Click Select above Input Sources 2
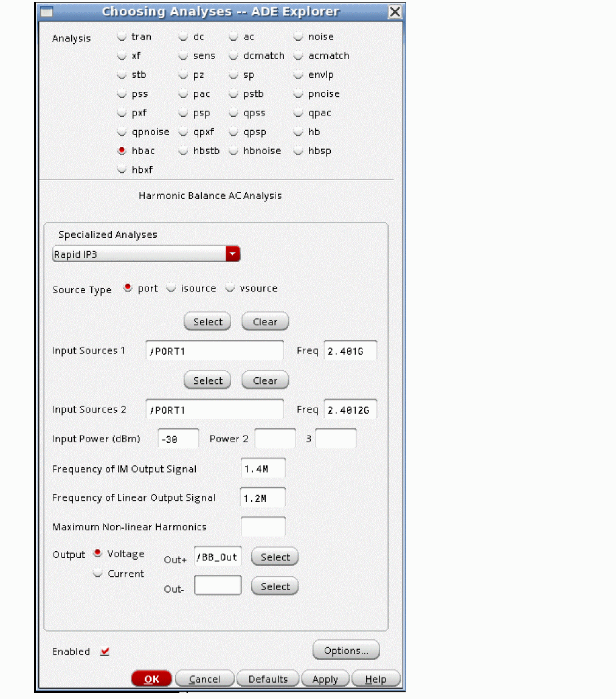 pos(207,380)
